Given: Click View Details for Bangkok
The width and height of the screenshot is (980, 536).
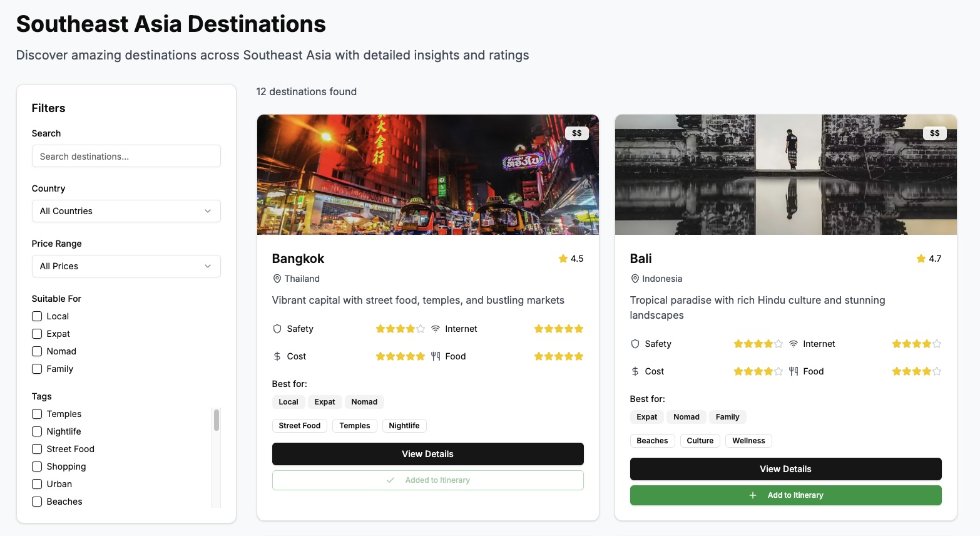Looking at the screenshot, I should click(x=427, y=453).
